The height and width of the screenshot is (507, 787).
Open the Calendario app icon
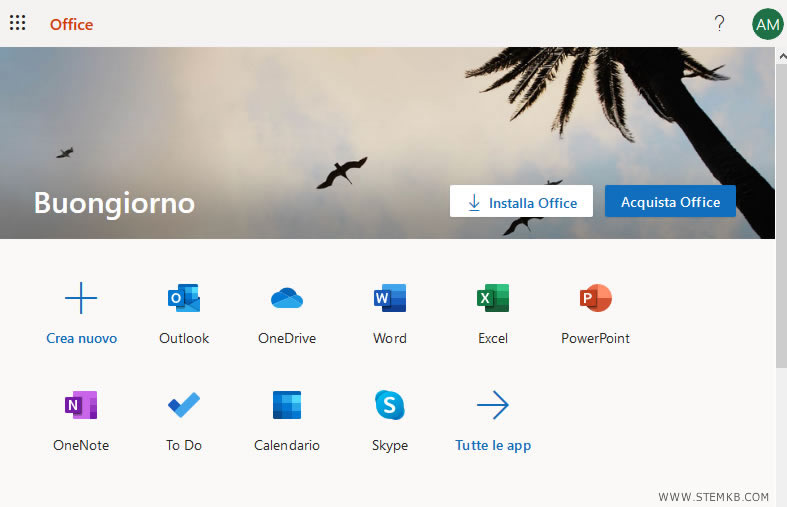[287, 405]
